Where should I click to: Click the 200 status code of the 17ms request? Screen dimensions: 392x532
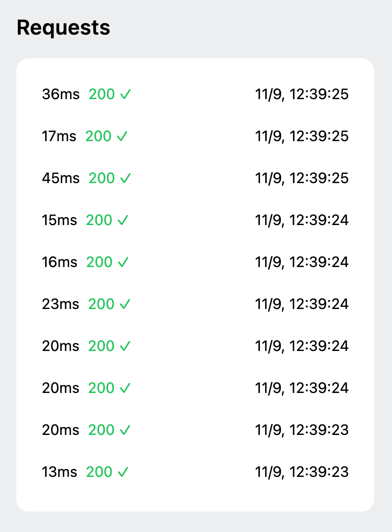(x=99, y=136)
